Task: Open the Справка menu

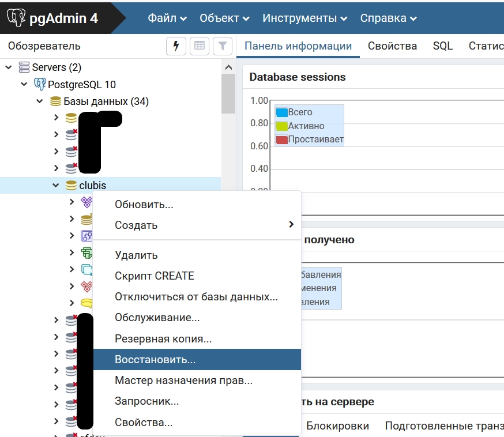Action: pyautogui.click(x=388, y=18)
